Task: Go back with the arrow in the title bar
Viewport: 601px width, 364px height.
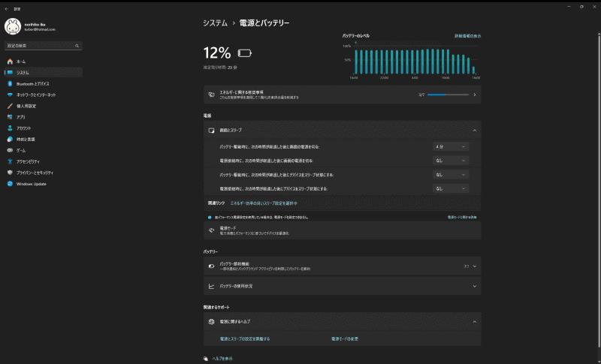Action: 7,9
